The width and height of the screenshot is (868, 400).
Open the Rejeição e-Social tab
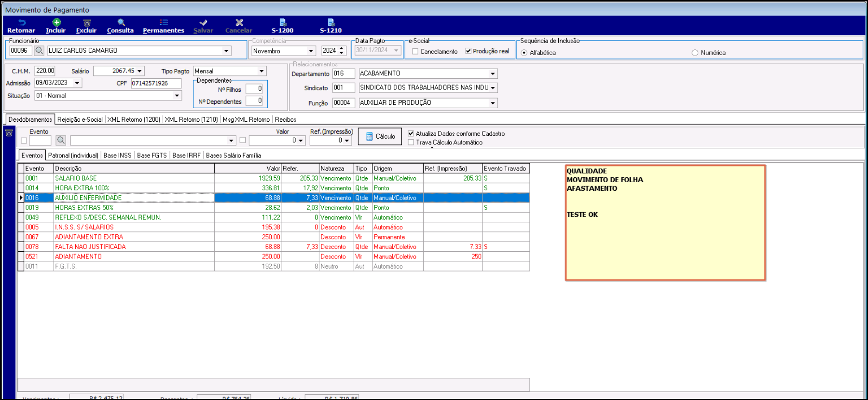tap(80, 119)
